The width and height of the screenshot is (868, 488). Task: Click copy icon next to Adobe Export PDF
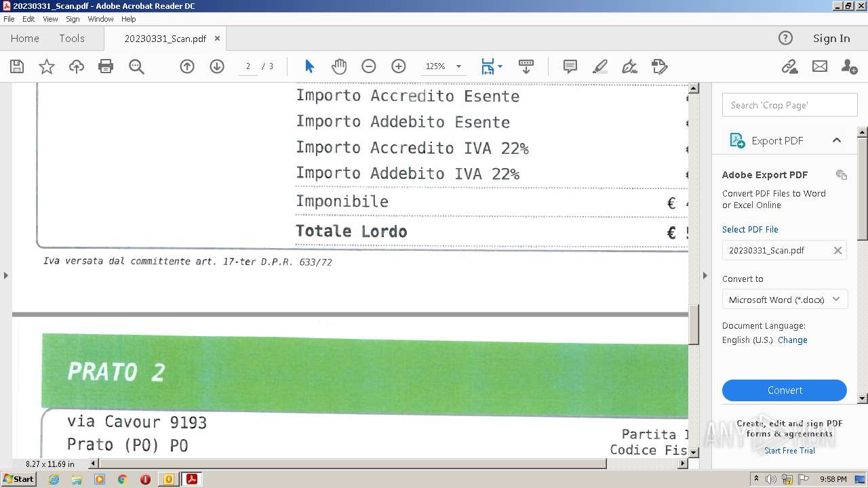click(x=842, y=175)
